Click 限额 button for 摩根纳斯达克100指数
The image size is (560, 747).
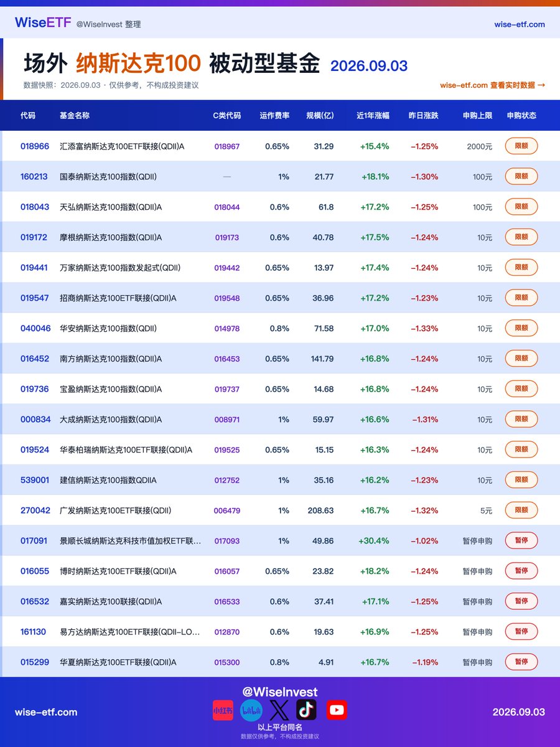[521, 237]
